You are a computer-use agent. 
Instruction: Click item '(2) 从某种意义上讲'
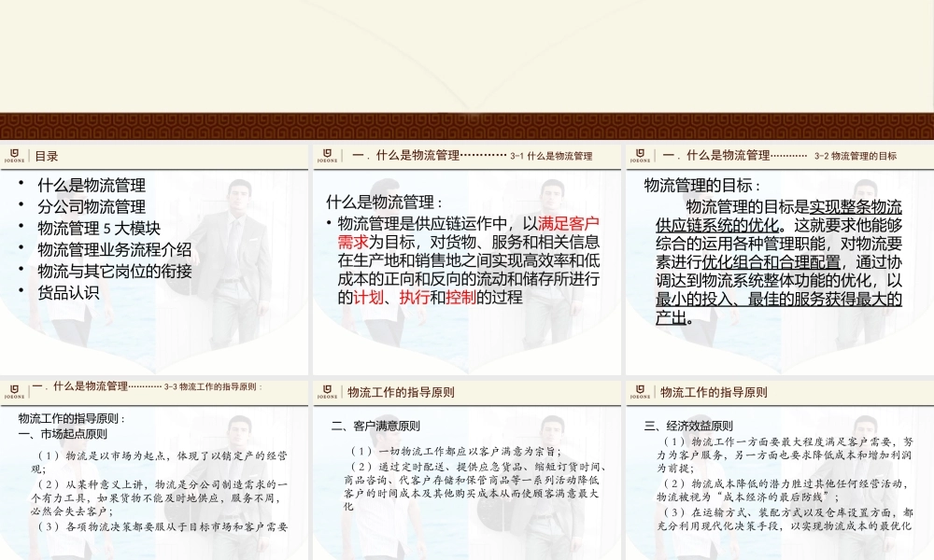point(160,497)
